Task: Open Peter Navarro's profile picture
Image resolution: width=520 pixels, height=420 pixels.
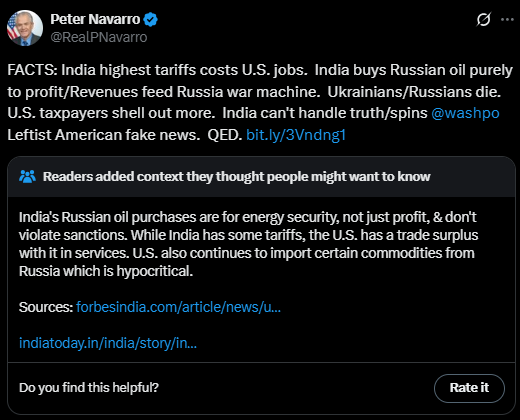Action: pyautogui.click(x=25, y=28)
